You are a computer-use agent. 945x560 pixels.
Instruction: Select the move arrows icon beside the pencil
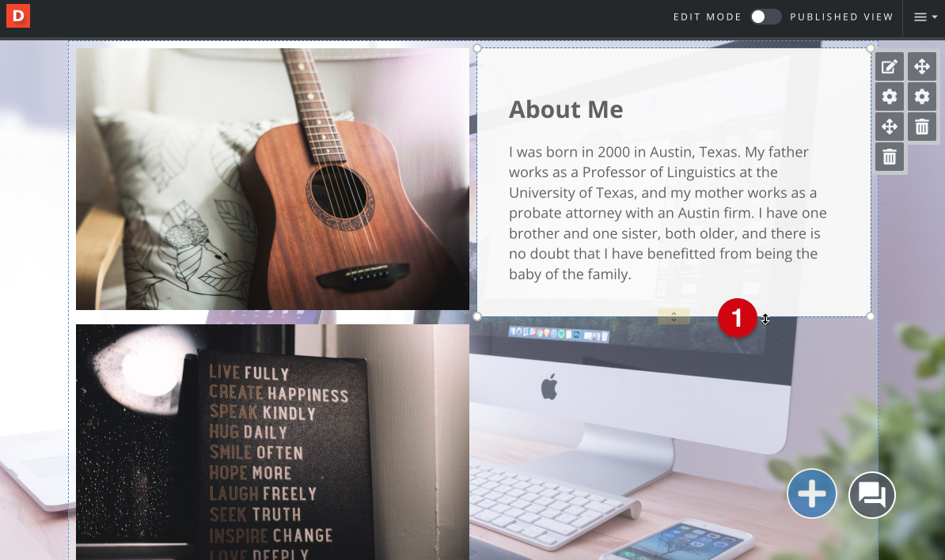(x=922, y=66)
